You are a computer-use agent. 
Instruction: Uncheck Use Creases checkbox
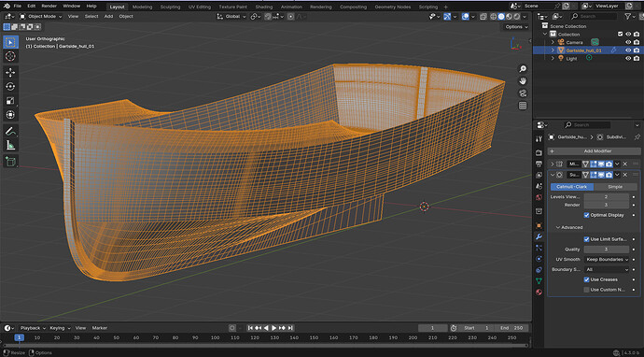pos(586,279)
